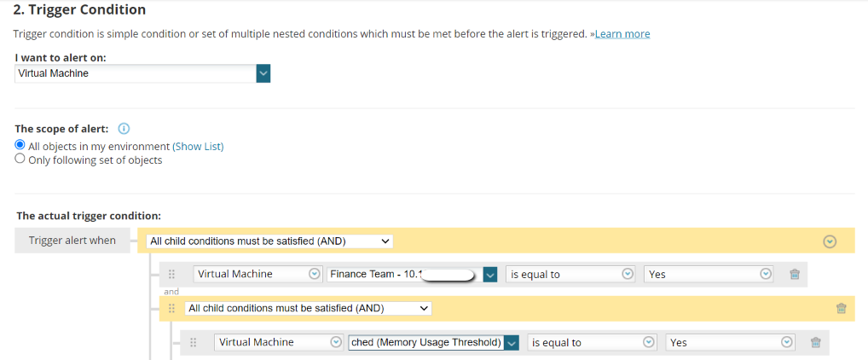Delete the Finance Team condition row
868x360 pixels.
click(795, 274)
